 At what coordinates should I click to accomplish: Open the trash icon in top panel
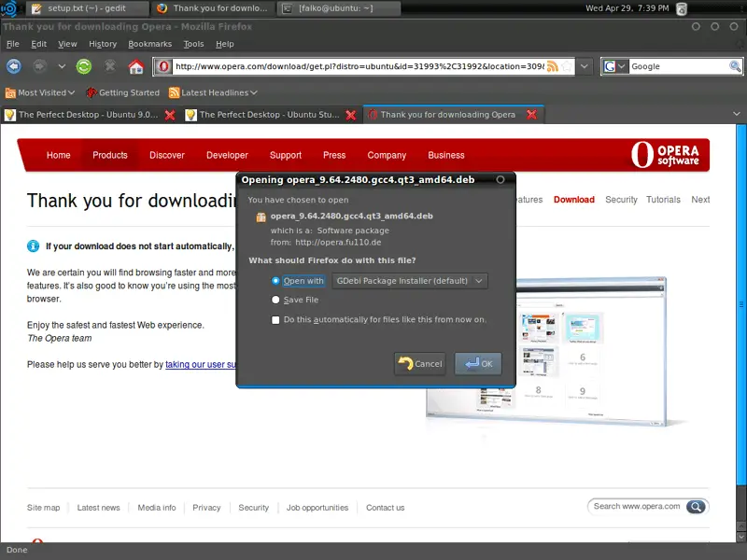click(x=682, y=8)
